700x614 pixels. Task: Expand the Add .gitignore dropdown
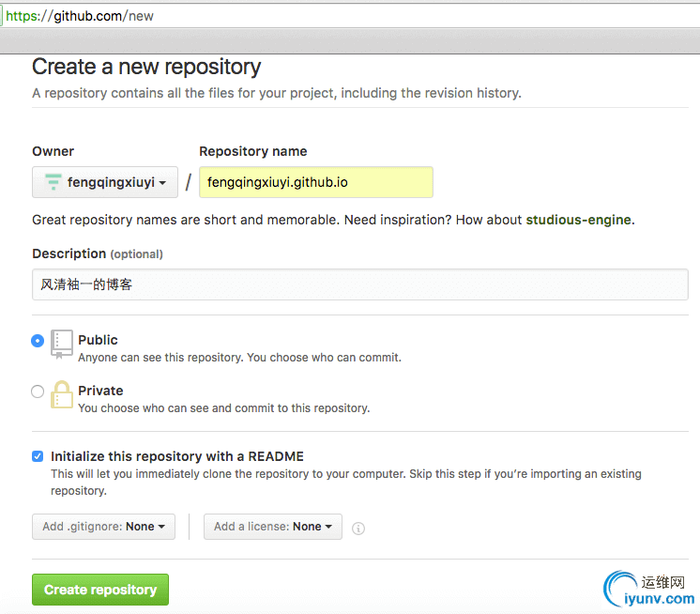[103, 527]
